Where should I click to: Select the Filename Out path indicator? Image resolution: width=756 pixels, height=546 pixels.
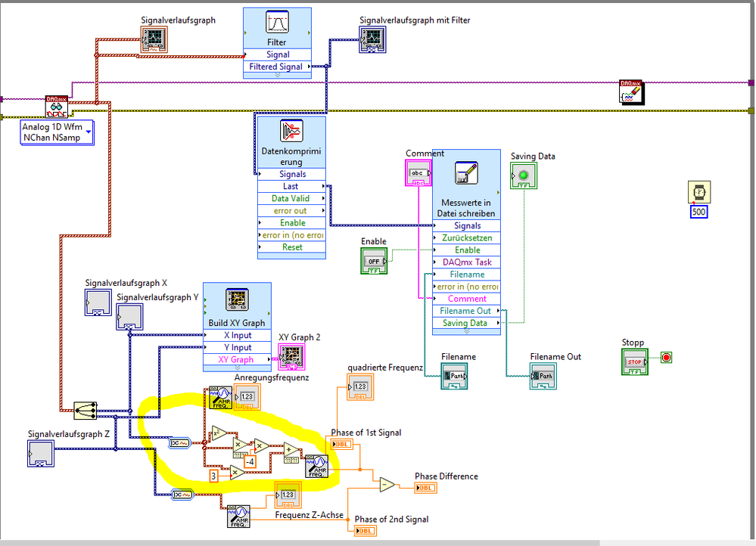point(542,376)
